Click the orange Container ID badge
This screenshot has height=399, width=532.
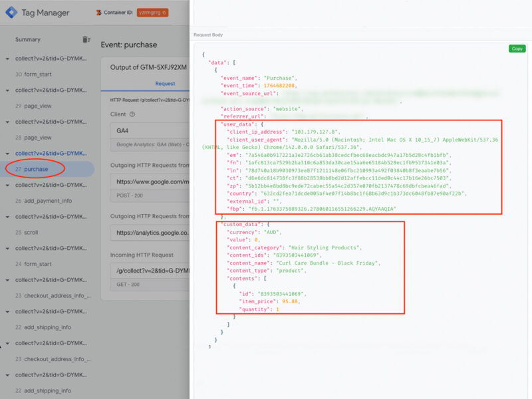click(x=153, y=12)
